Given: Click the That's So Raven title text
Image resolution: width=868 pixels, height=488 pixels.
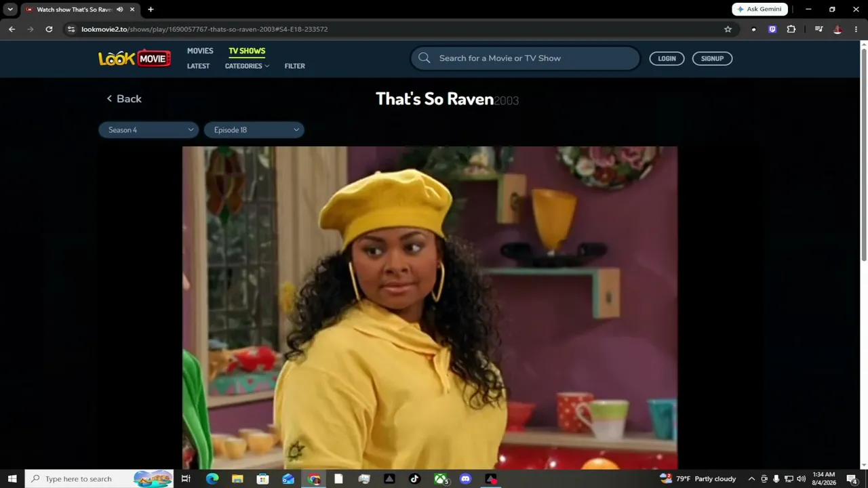Looking at the screenshot, I should 435,99.
